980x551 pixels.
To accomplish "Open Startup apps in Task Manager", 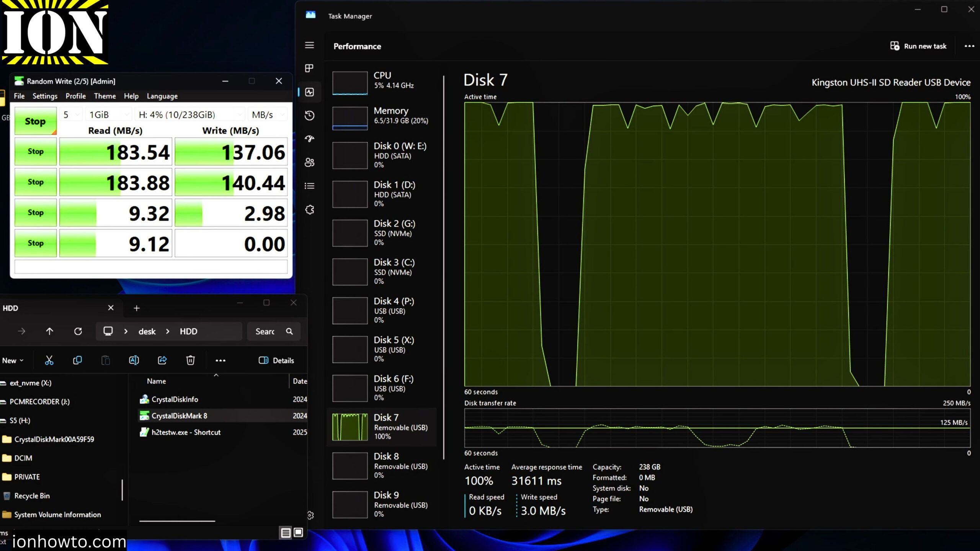I will click(309, 139).
